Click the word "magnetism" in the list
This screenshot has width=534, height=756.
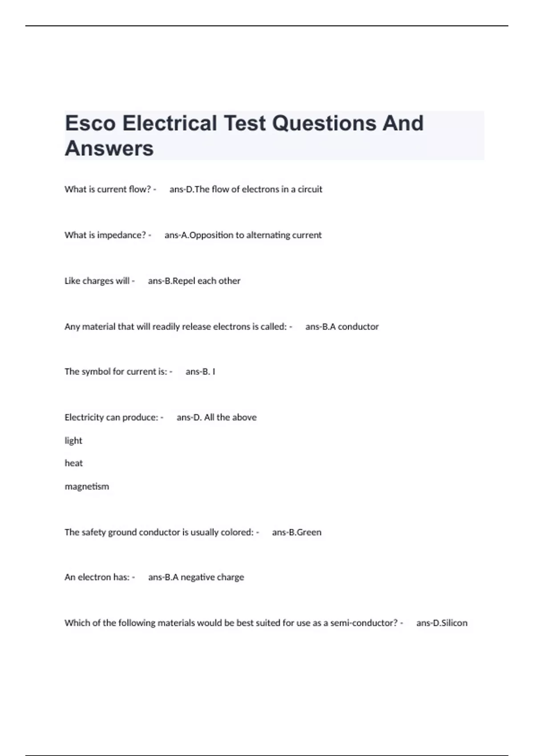87,487
